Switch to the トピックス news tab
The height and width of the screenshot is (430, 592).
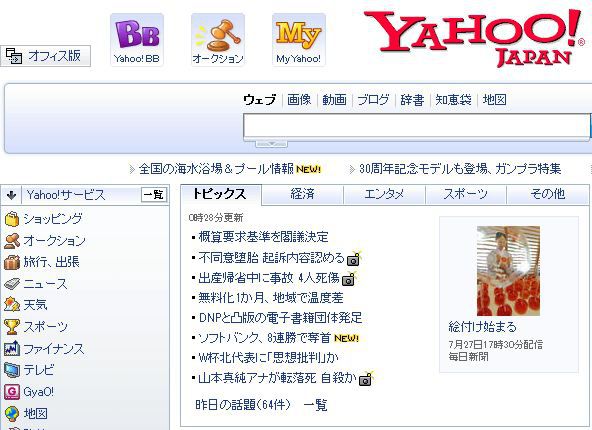(x=221, y=194)
